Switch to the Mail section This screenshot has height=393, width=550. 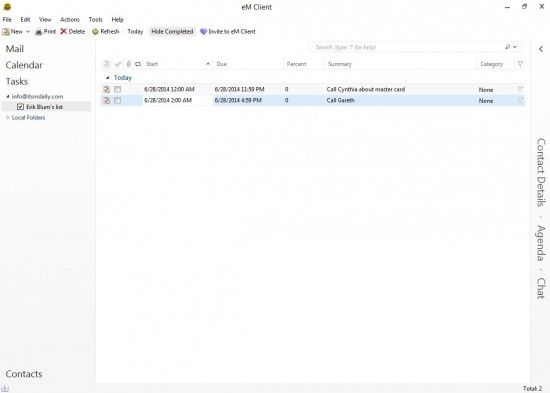click(15, 49)
